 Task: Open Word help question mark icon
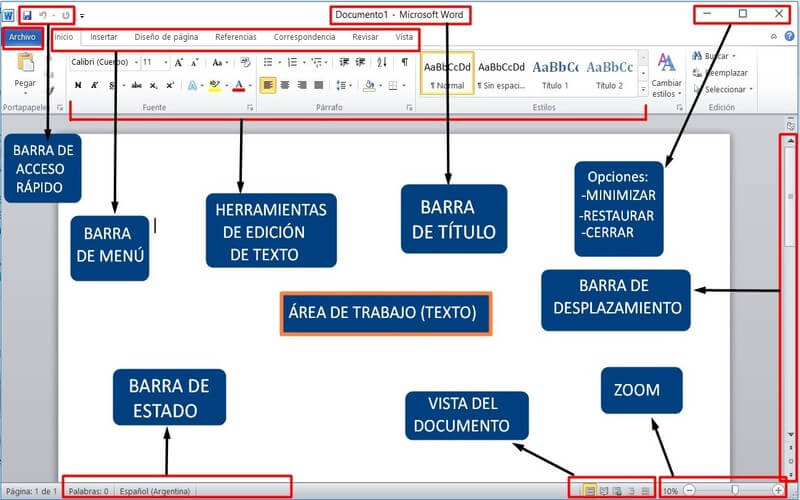click(790, 37)
